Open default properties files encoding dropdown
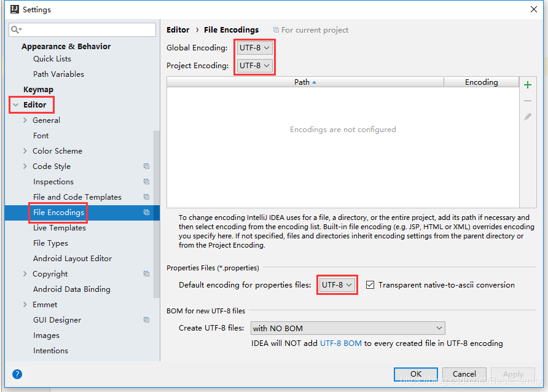This screenshot has height=392, width=548. click(x=337, y=285)
